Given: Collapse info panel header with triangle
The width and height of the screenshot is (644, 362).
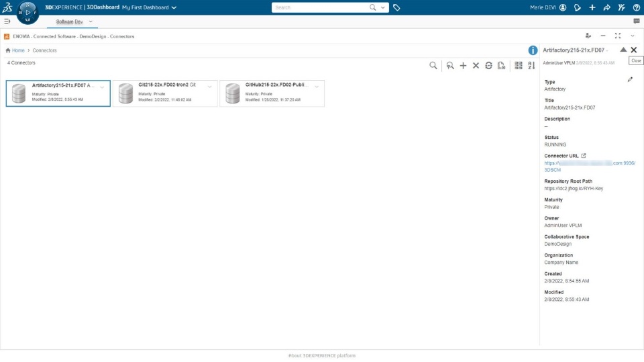Looking at the screenshot, I should tap(623, 50).
